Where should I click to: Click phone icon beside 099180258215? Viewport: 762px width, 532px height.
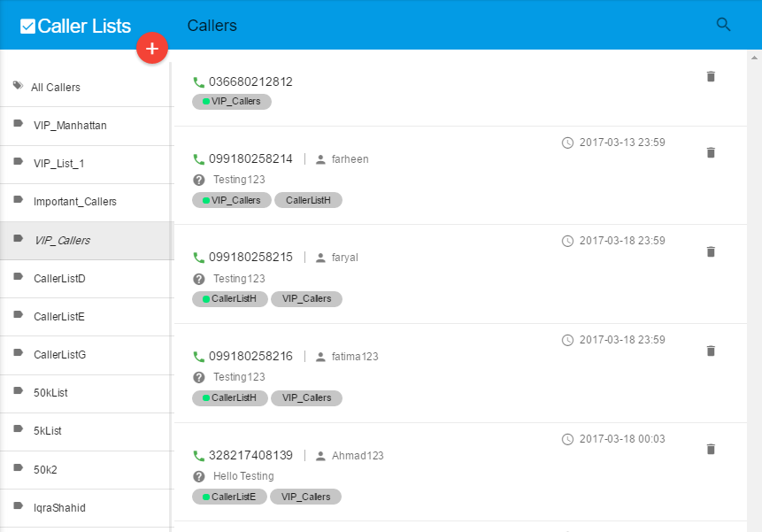[199, 258]
